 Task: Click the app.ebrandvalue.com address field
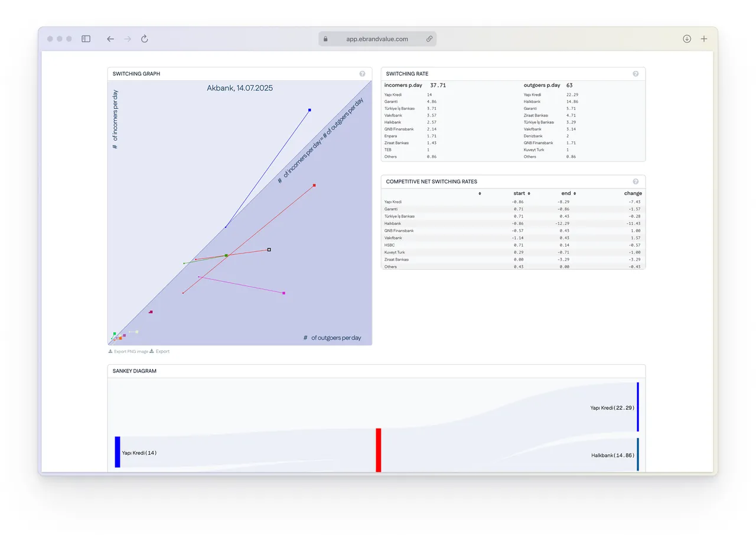[x=377, y=39]
